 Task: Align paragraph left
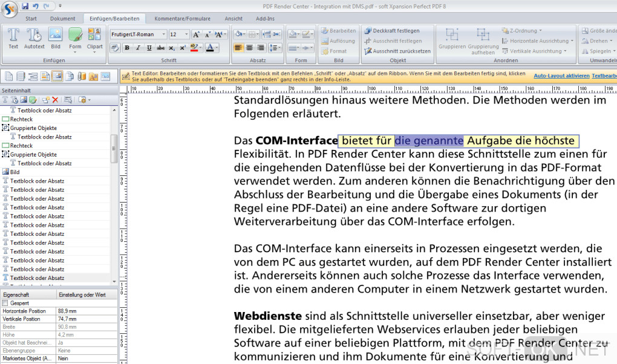238,48
